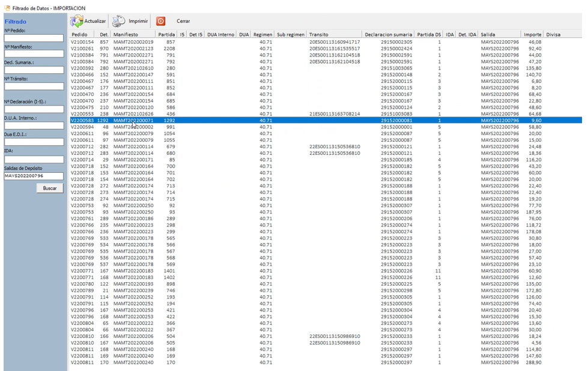Select the Decl. Sumaria filter field
This screenshot has width=588, height=371.
(x=34, y=70)
